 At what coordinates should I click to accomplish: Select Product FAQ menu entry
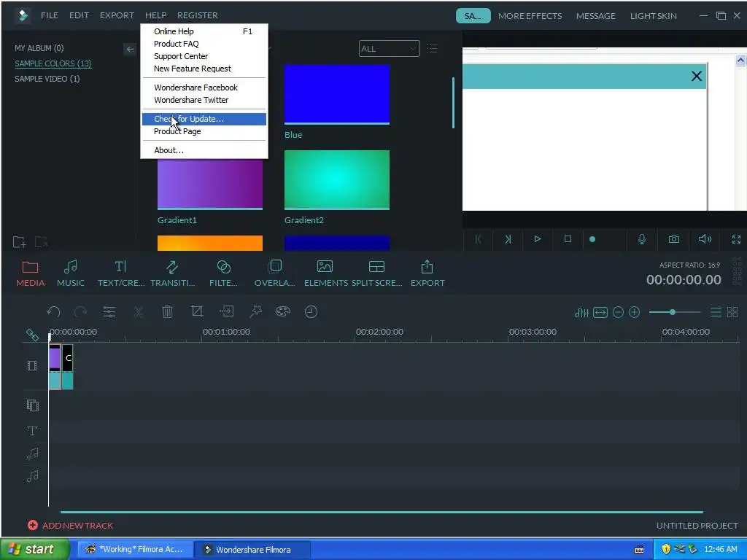pyautogui.click(x=204, y=44)
